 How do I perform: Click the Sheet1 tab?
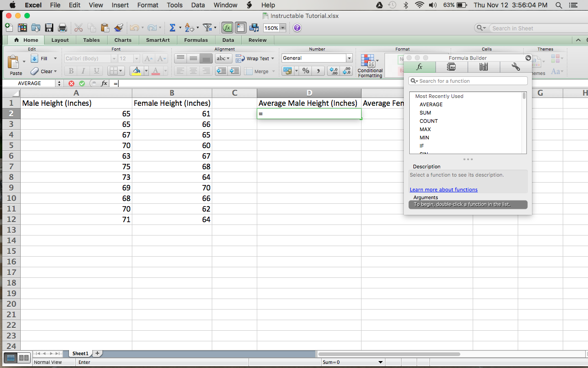pos(80,353)
